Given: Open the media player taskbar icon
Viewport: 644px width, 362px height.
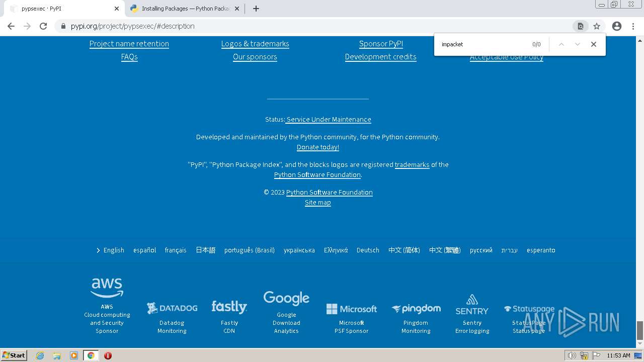Looking at the screenshot, I should [x=74, y=355].
